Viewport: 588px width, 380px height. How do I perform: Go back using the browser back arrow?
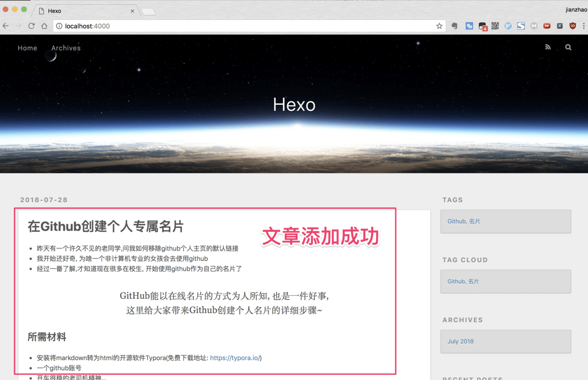pos(6,26)
